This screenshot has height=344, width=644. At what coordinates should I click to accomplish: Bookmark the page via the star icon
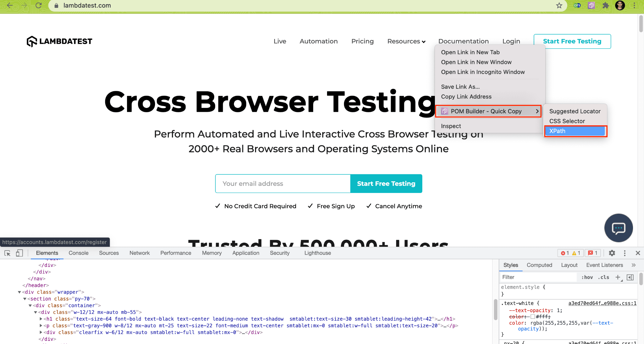(559, 5)
